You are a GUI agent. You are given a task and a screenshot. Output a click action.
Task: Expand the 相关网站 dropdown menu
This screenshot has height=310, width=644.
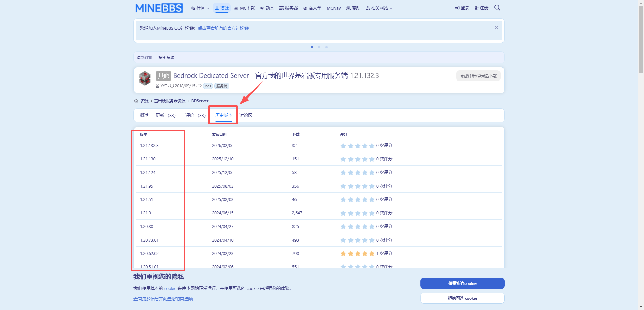click(379, 8)
